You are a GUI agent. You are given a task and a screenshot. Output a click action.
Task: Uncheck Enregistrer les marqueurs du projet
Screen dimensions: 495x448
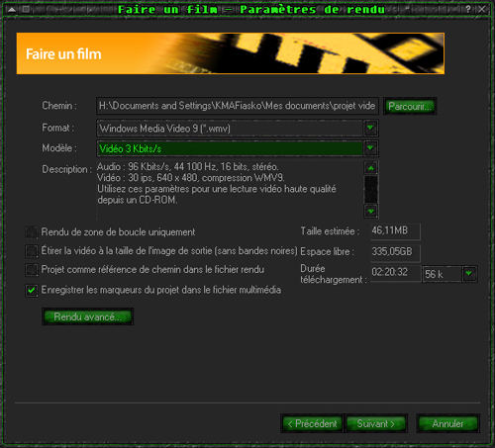click(x=32, y=291)
